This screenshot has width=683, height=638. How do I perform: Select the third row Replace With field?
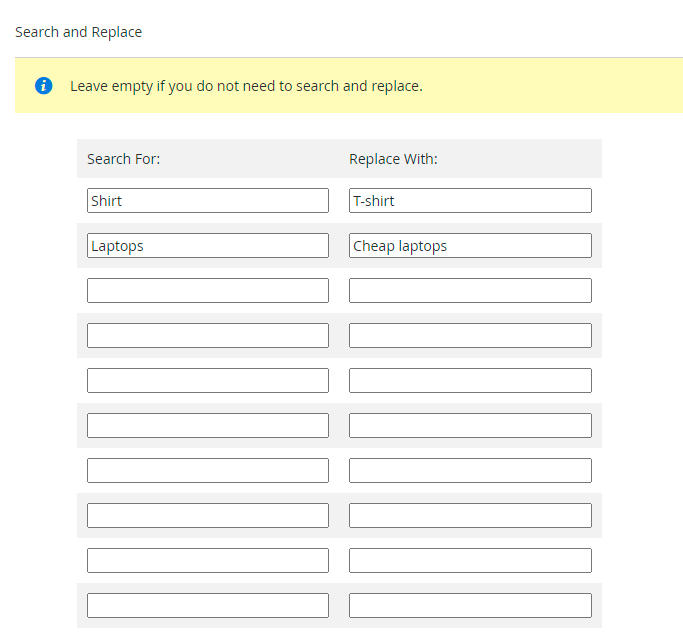point(470,291)
